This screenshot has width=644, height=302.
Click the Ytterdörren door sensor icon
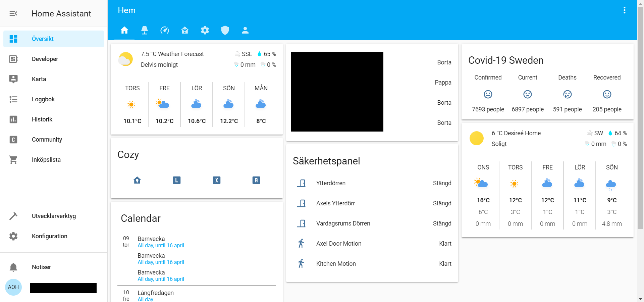(x=302, y=183)
